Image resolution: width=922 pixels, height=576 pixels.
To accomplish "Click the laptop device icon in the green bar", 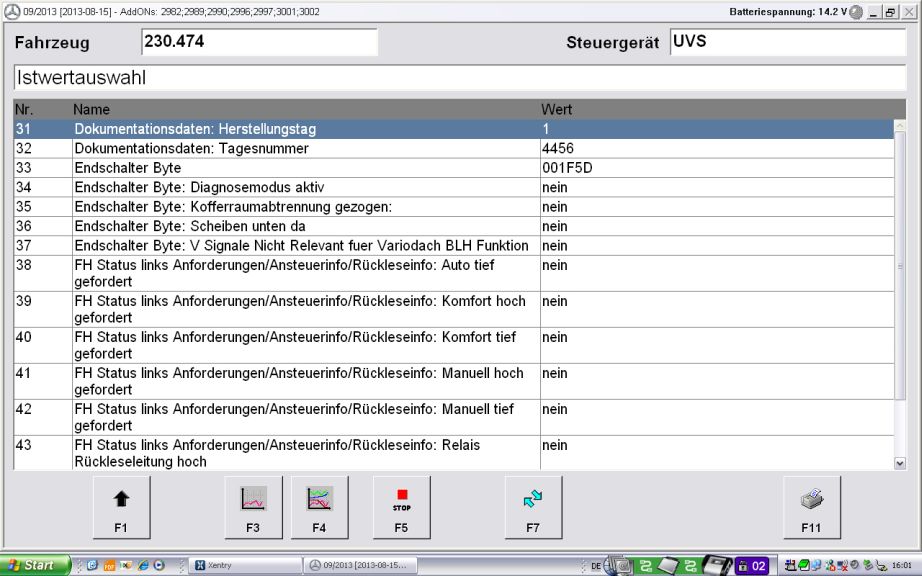I will pos(668,565).
